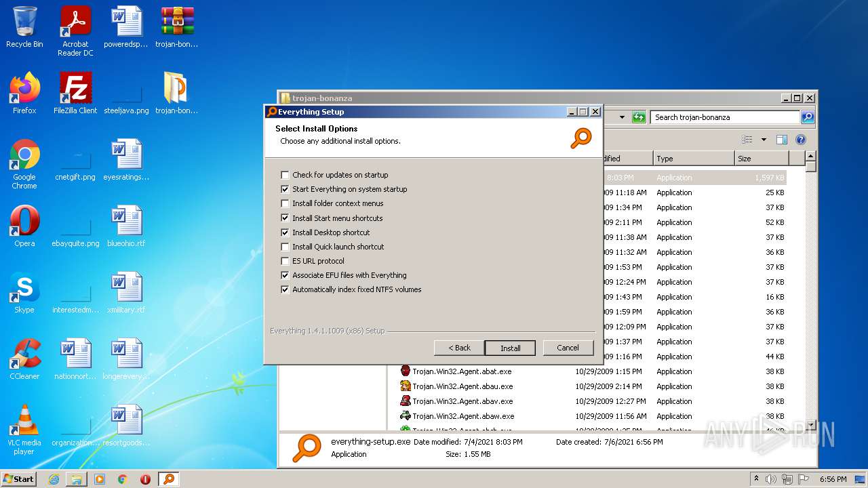The height and width of the screenshot is (488, 868).
Task: Open address bar history dropdown in Explorer
Action: click(622, 117)
